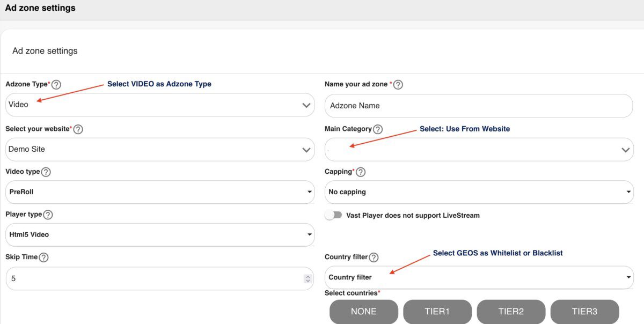The width and height of the screenshot is (644, 324).
Task: Show help for Main Category
Action: pyautogui.click(x=378, y=129)
